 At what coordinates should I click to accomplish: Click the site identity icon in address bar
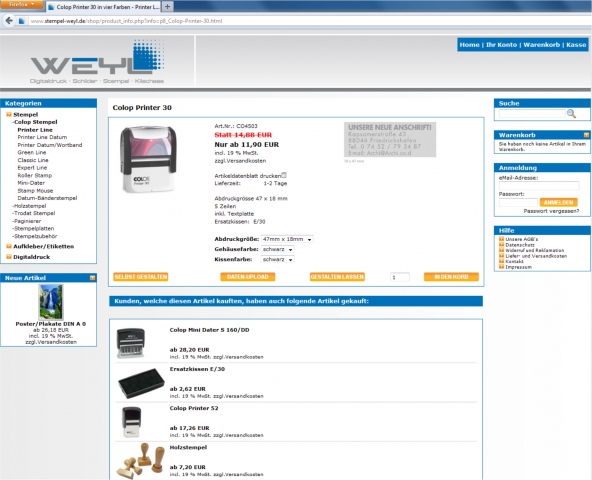click(x=22, y=21)
